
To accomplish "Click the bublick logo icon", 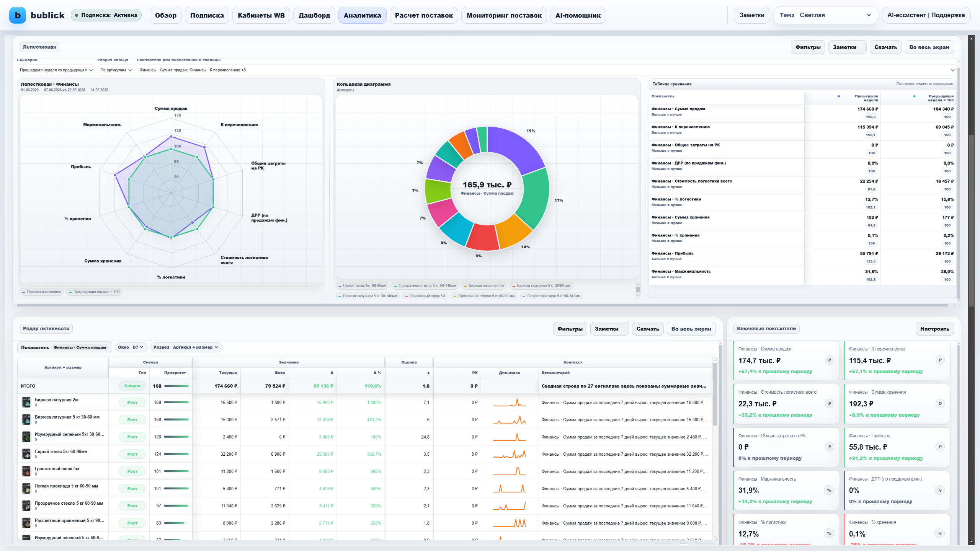I will tap(18, 15).
